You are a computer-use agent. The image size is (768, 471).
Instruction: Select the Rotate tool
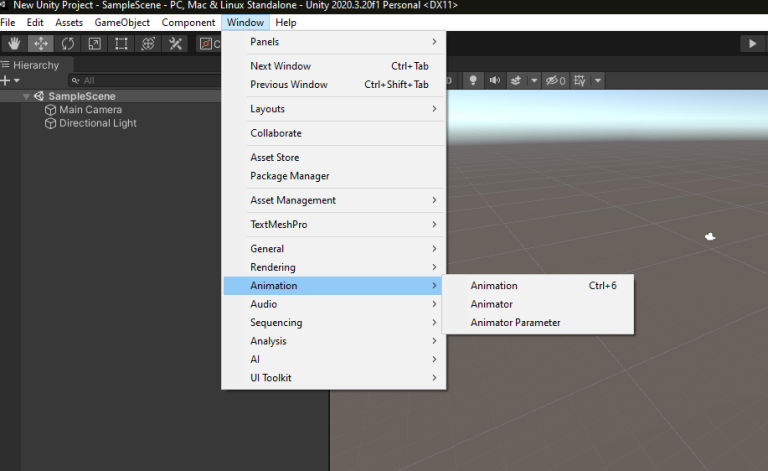(68, 44)
